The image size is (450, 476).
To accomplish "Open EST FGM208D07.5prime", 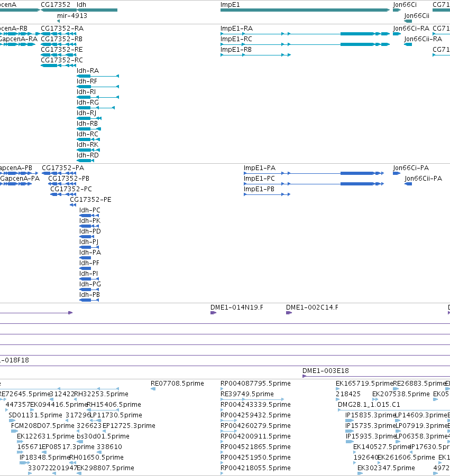I will (x=42, y=426).
